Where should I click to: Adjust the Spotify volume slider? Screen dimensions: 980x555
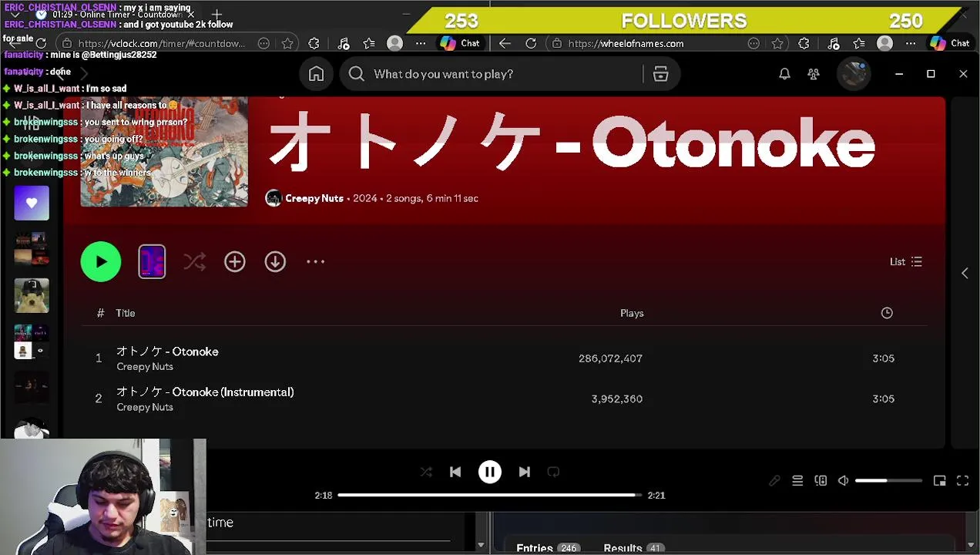[888, 481]
